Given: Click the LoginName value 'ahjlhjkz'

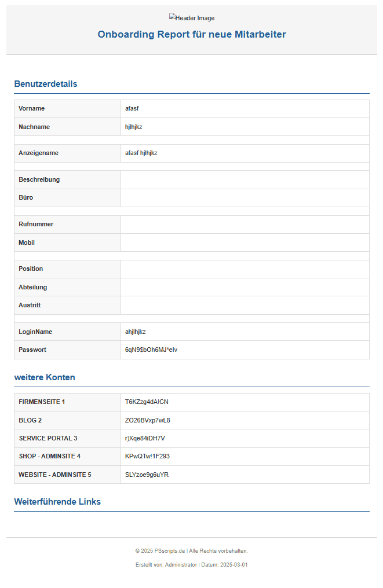Looking at the screenshot, I should pyautogui.click(x=136, y=332).
